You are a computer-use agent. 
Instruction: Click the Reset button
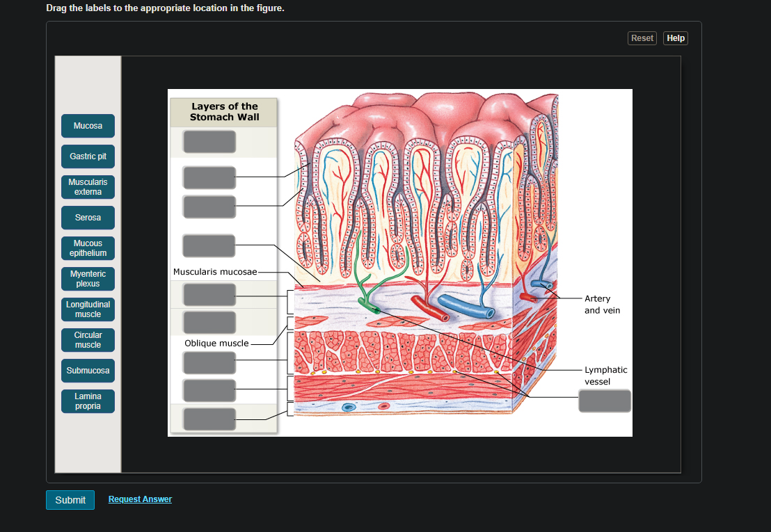642,38
